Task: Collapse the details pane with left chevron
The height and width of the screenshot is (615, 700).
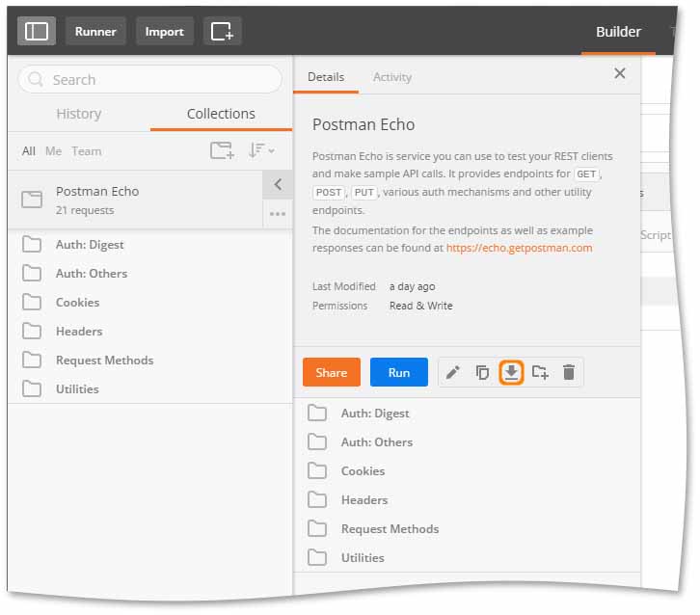Action: pyautogui.click(x=278, y=184)
